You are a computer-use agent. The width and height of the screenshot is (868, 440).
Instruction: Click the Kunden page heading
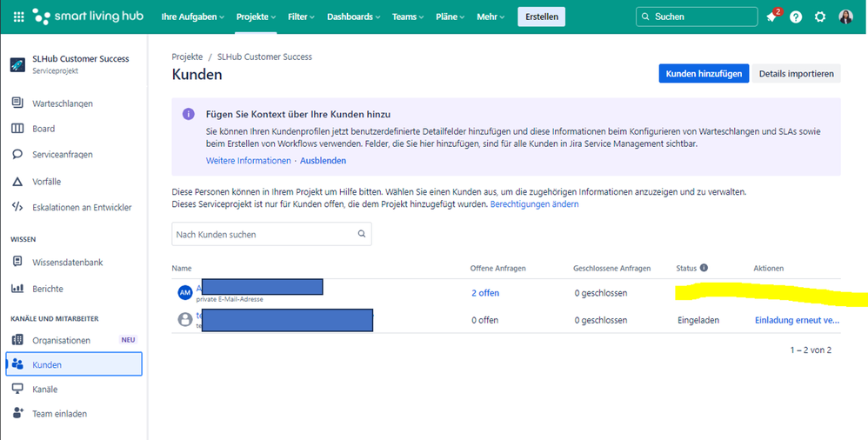pyautogui.click(x=197, y=74)
